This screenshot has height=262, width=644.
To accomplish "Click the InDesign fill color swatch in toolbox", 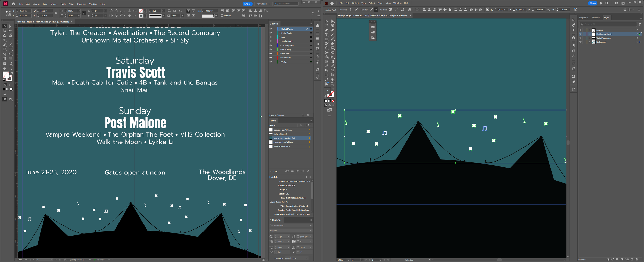I will 5,75.
